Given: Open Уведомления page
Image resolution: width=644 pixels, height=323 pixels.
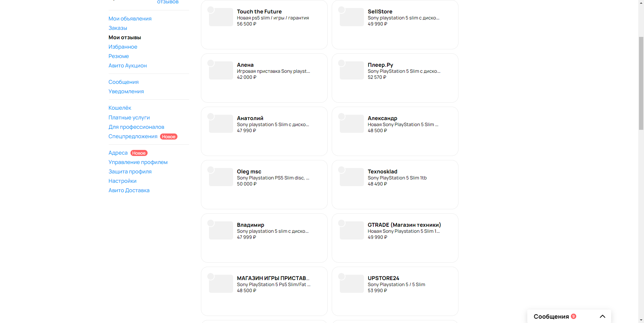Looking at the screenshot, I should click(126, 91).
